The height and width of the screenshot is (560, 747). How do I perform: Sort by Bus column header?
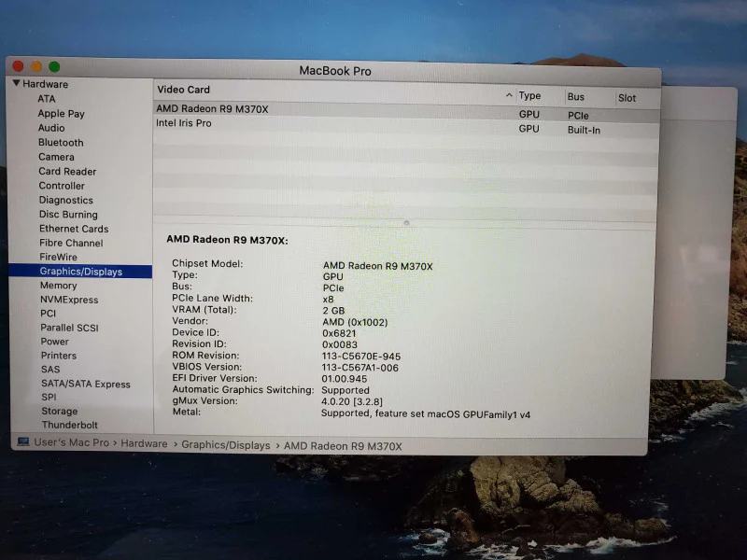point(575,97)
